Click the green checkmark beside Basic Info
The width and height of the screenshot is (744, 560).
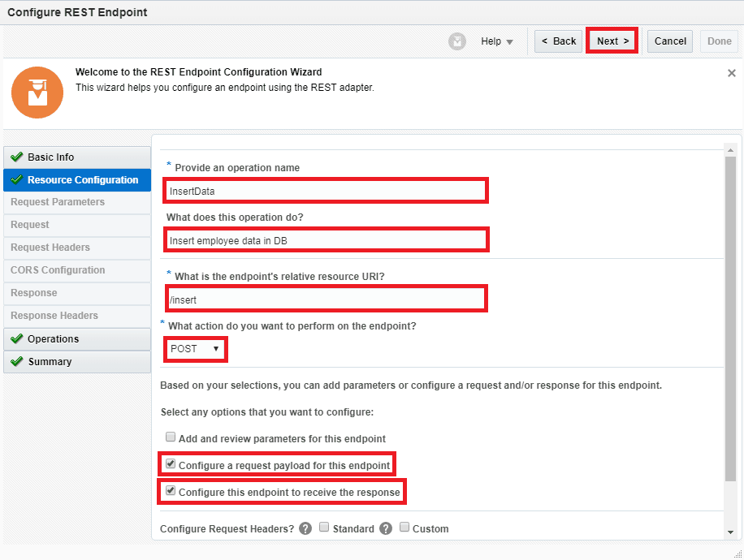17,157
